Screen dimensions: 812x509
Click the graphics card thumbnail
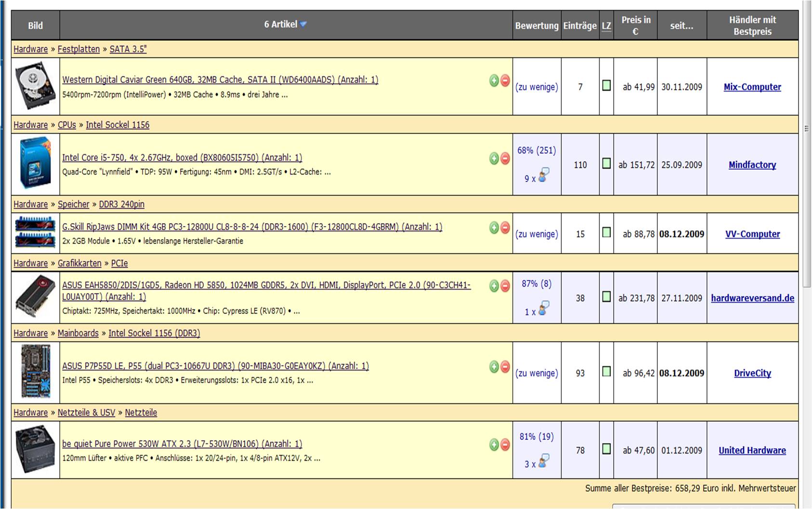pos(35,296)
